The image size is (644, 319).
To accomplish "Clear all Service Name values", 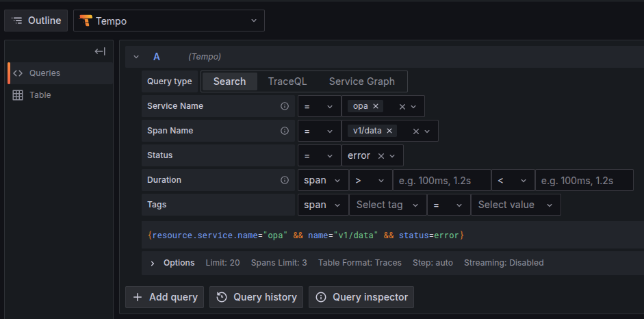I will pos(402,107).
